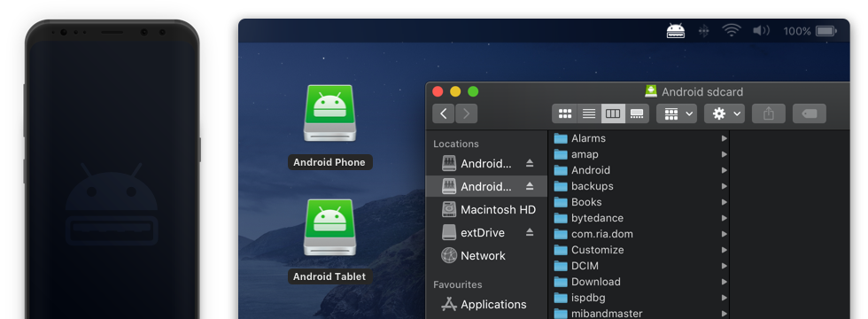
Task: Open Applications in Favourites sidebar
Action: (486, 305)
